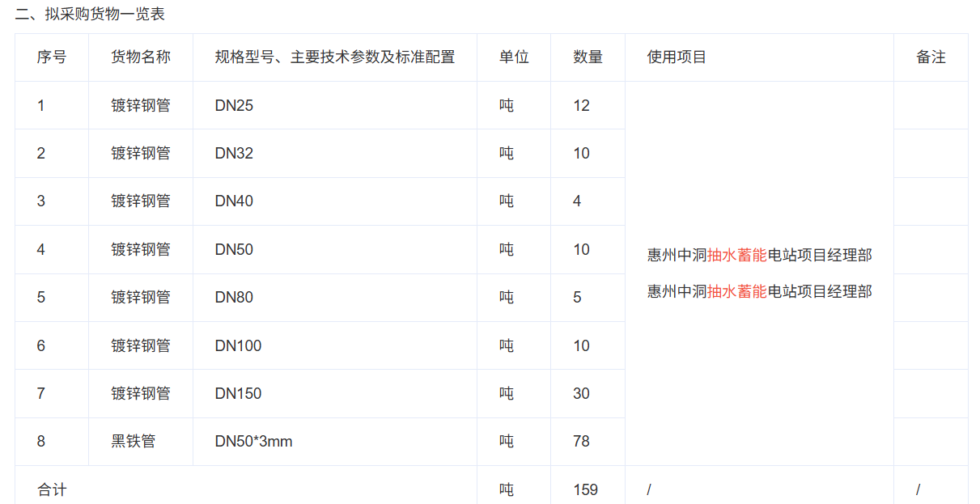Click the DN32 specification cell
The width and height of the screenshot is (980, 504).
tap(234, 154)
